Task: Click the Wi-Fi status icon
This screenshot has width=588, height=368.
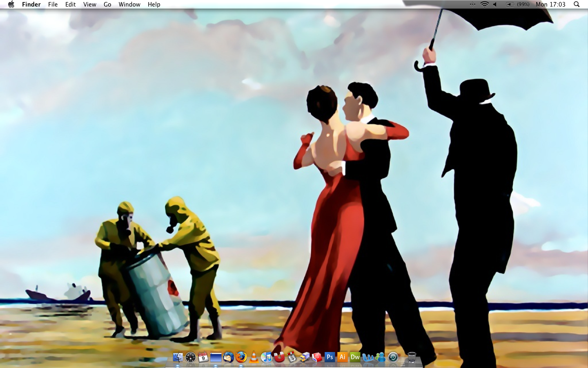Action: click(485, 4)
